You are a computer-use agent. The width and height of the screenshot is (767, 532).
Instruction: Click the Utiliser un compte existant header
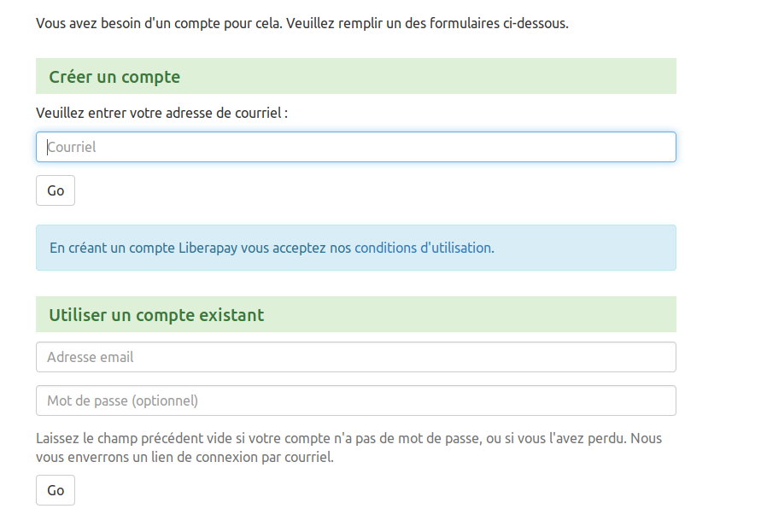(x=157, y=314)
